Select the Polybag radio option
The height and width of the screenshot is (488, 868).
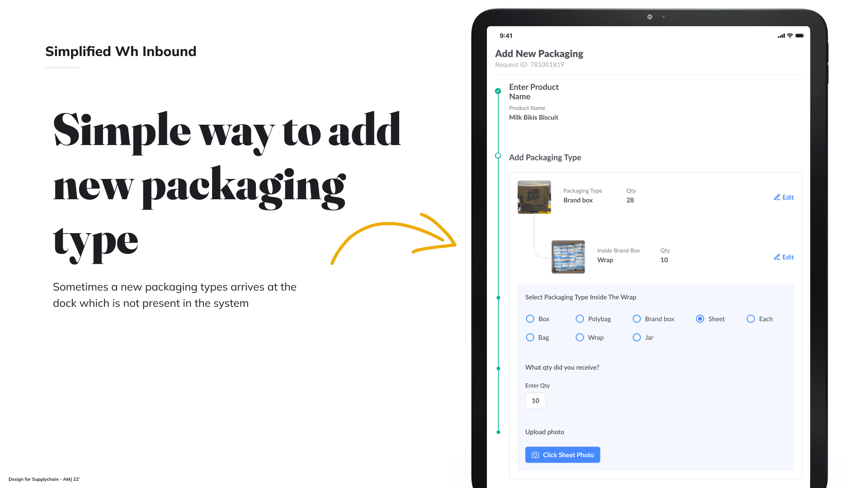580,319
